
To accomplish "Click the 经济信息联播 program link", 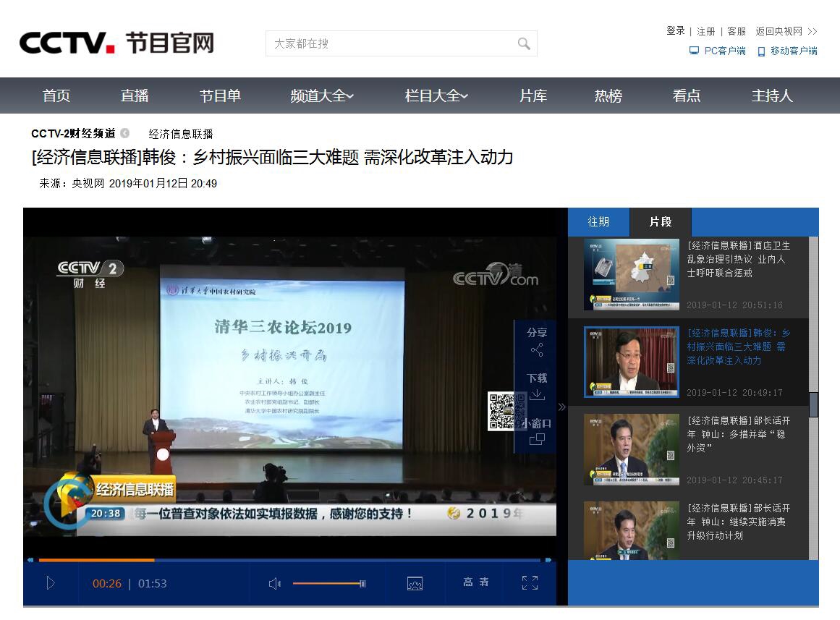I will (x=181, y=134).
